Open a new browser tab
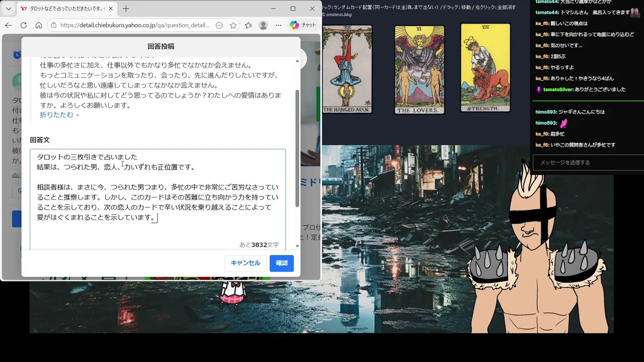Viewport: 644px width, 362px height. click(x=126, y=9)
